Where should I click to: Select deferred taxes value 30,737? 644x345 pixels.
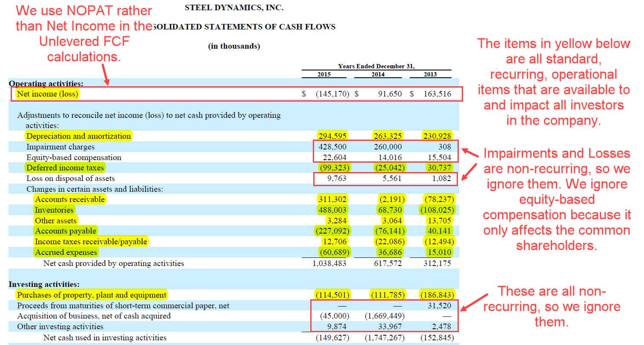439,168
